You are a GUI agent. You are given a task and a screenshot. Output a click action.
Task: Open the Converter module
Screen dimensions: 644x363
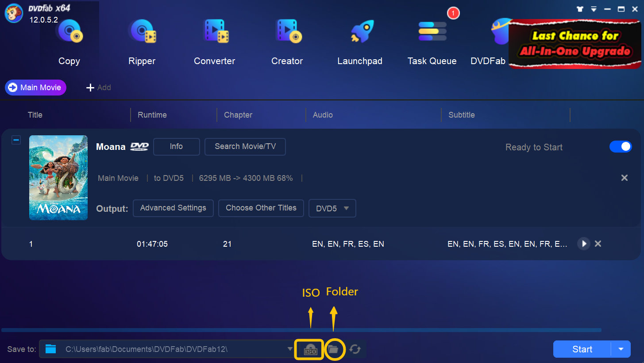[215, 42]
